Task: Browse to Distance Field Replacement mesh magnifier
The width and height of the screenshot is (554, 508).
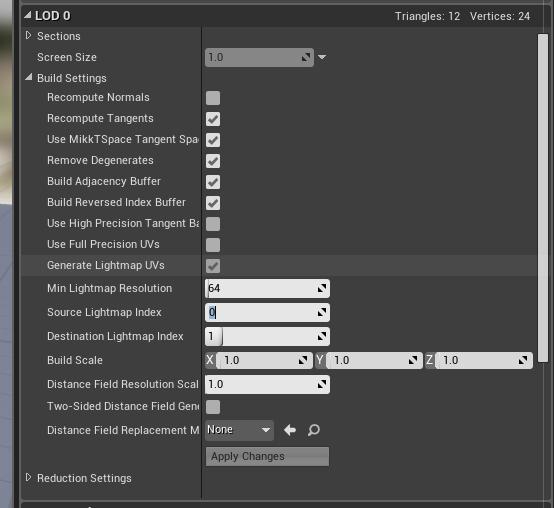Action: (313, 430)
